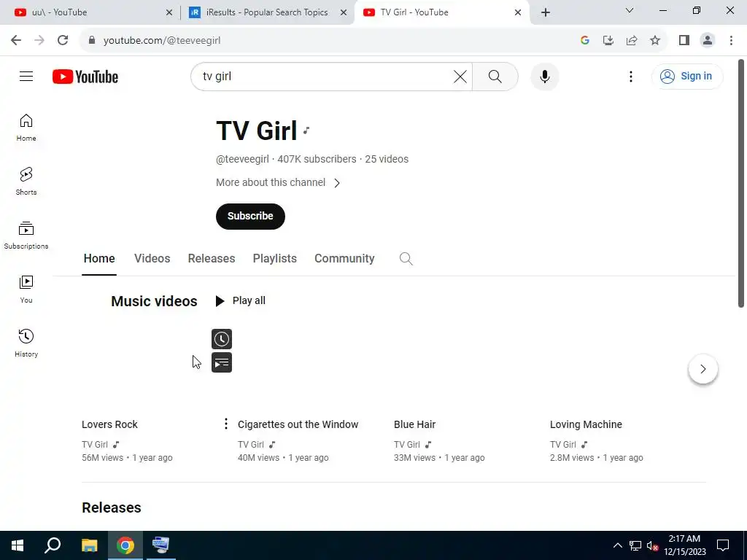
Task: Open Shorts in the sidebar
Action: (26, 182)
